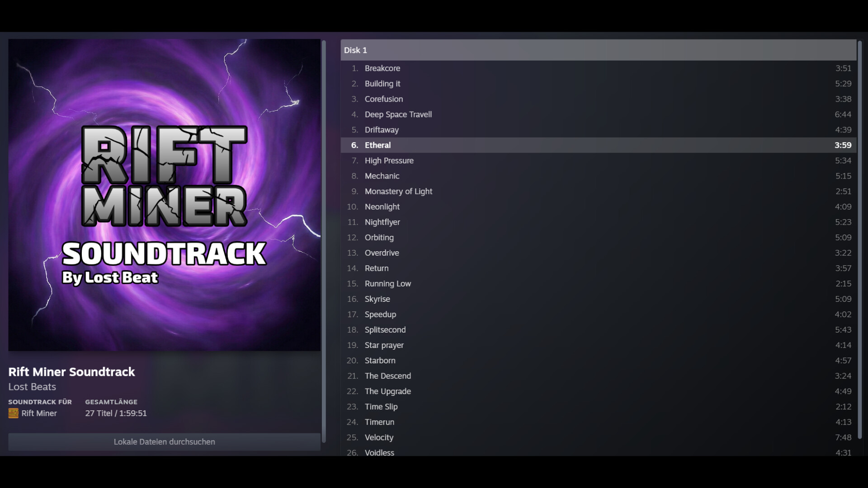
Task: Choose track 19 Star prayer
Action: point(384,345)
